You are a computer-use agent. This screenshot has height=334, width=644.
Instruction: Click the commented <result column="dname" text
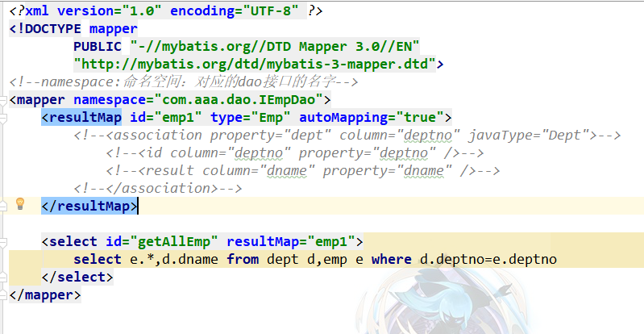click(x=210, y=170)
